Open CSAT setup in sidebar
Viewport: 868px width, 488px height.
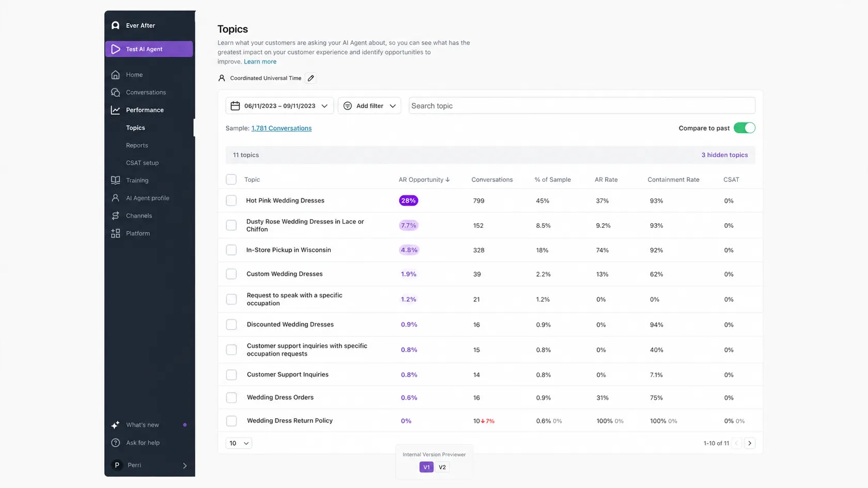tap(143, 163)
